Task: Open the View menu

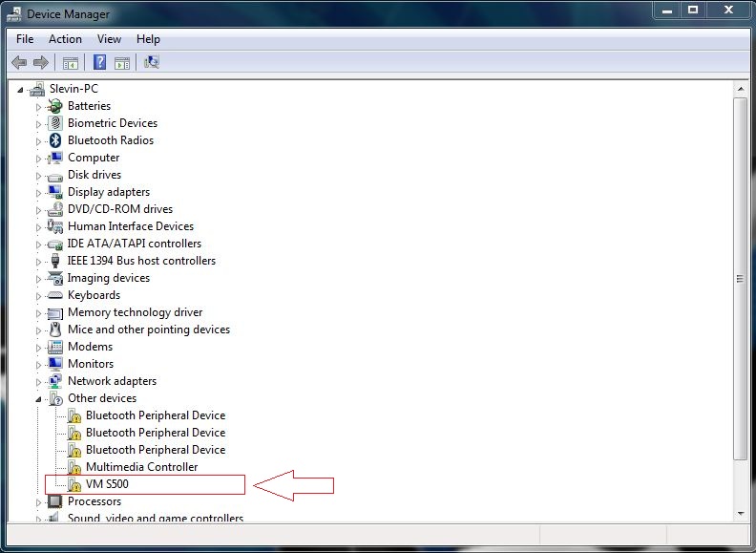Action: [109, 39]
